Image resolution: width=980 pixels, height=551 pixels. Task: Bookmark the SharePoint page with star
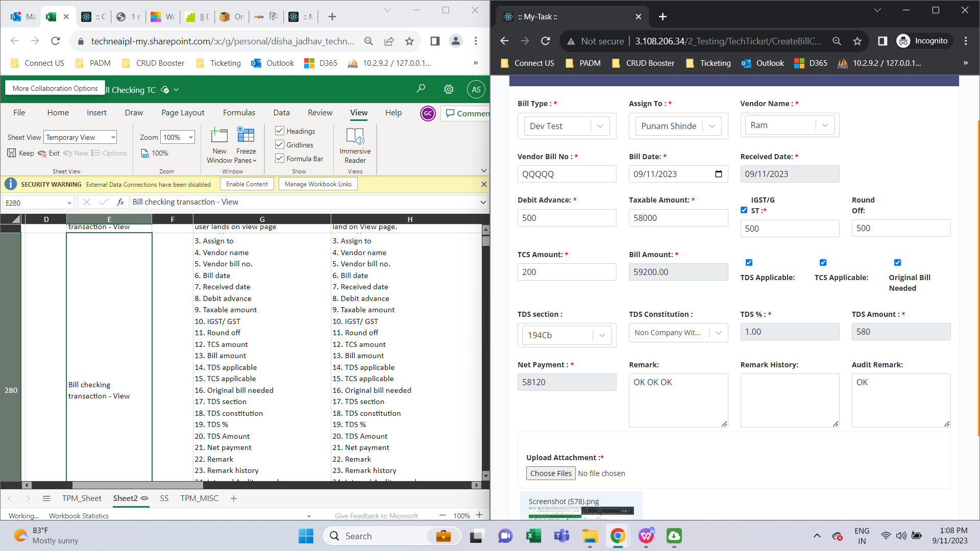(409, 41)
